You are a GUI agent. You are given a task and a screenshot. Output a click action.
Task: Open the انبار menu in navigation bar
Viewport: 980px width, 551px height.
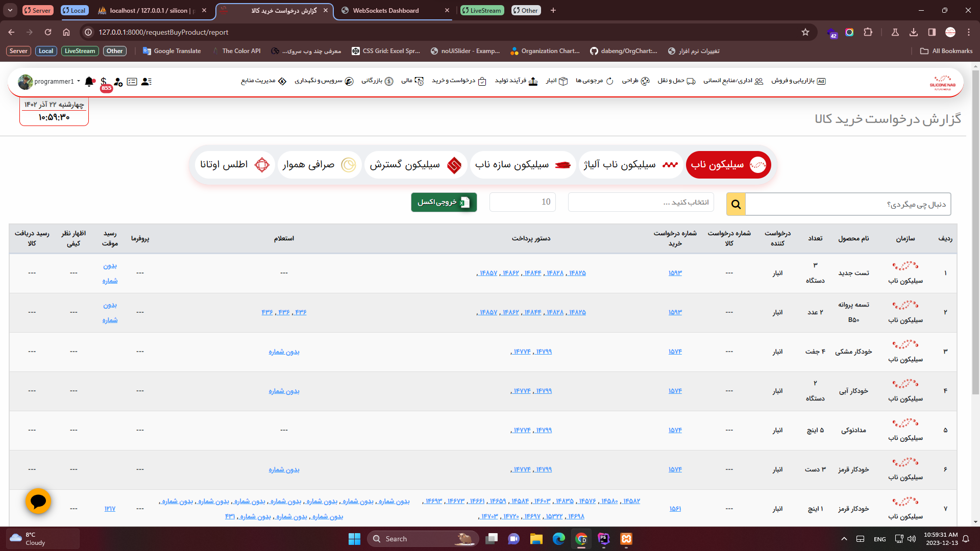point(556,81)
